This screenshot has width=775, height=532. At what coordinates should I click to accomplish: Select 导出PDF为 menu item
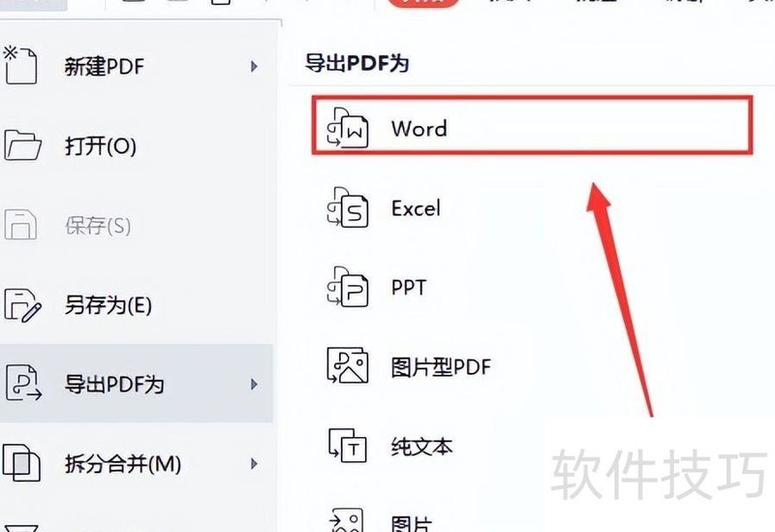click(137, 384)
